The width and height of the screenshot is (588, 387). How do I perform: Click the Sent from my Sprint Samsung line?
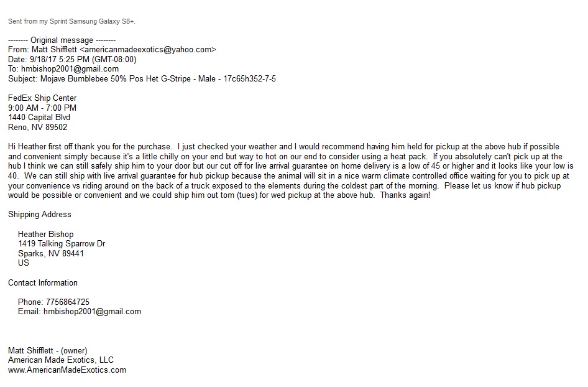pyautogui.click(x=71, y=21)
